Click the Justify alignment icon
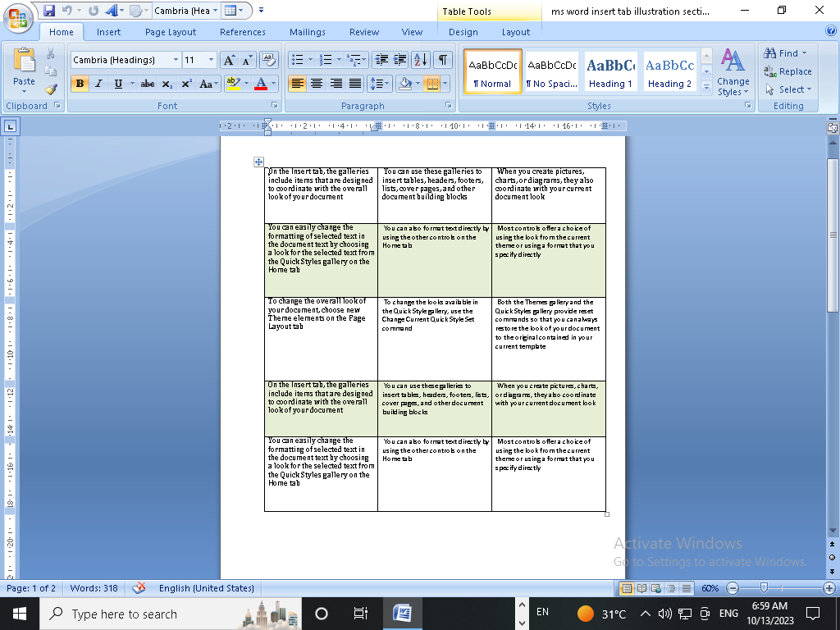Viewport: 840px width, 630px height. (x=355, y=84)
